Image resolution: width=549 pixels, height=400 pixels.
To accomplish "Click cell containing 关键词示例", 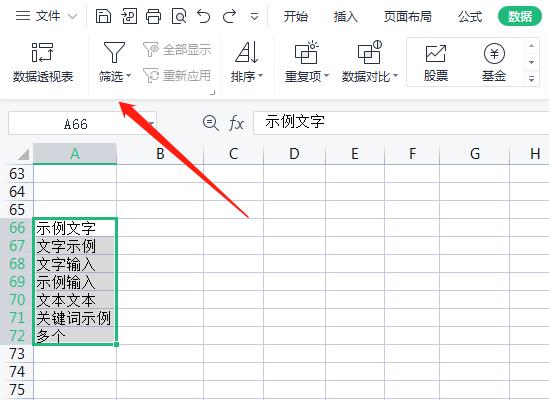I will (x=75, y=318).
